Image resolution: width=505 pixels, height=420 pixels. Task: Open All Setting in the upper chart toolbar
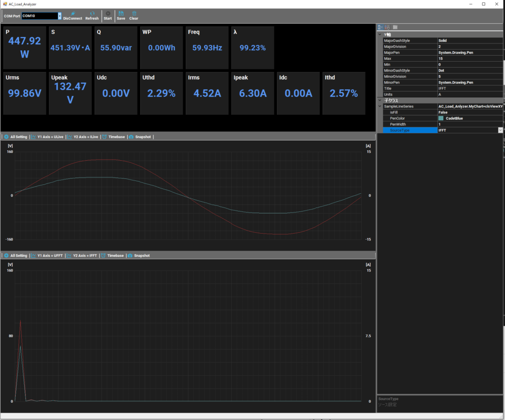pyautogui.click(x=16, y=137)
